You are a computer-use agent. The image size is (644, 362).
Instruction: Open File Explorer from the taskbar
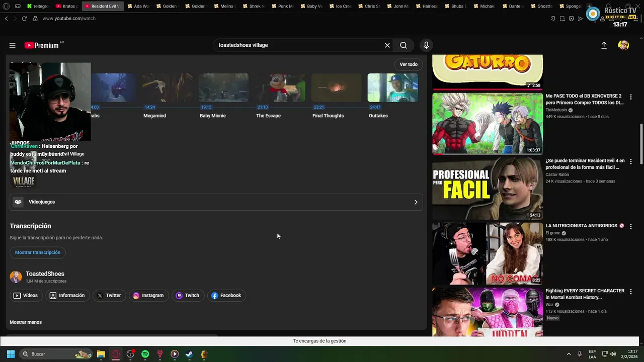(101, 354)
